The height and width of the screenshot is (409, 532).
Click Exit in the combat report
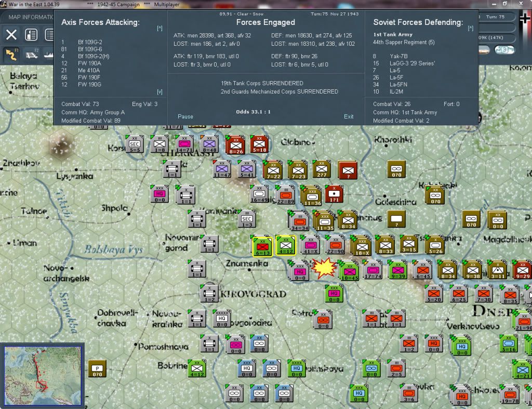tap(349, 116)
